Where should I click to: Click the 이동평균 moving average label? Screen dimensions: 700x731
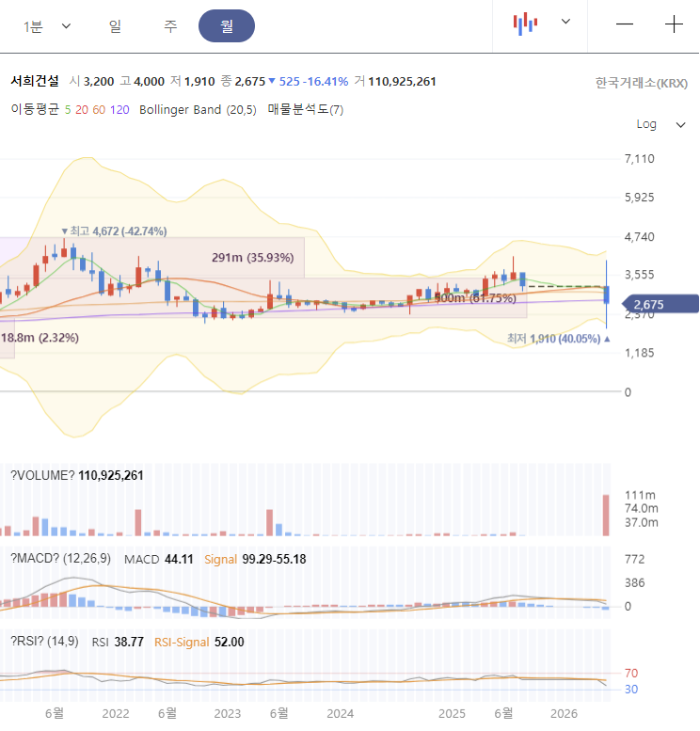tap(35, 109)
